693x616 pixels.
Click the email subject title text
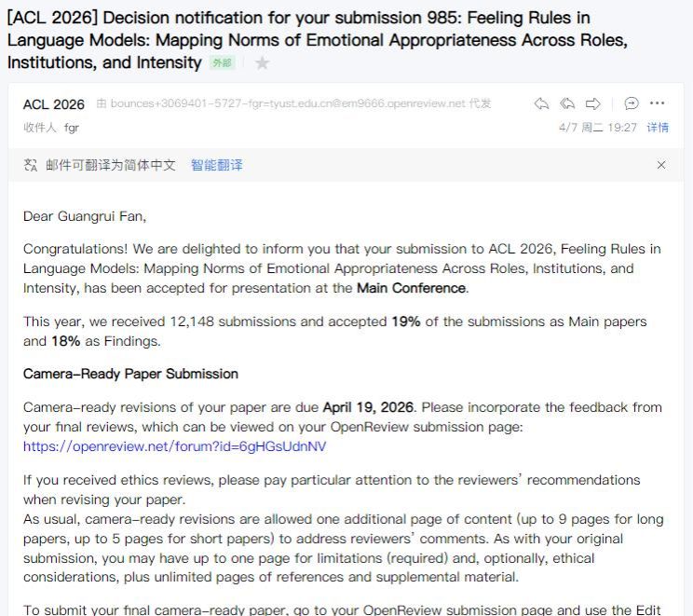pyautogui.click(x=317, y=40)
